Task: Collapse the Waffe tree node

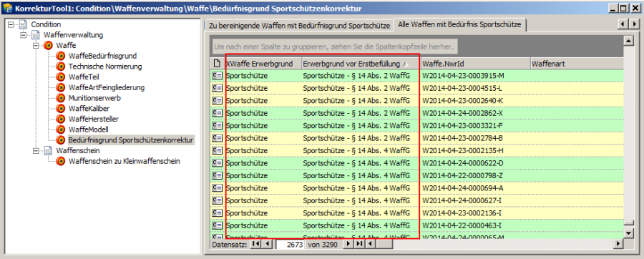Action: pos(35,46)
